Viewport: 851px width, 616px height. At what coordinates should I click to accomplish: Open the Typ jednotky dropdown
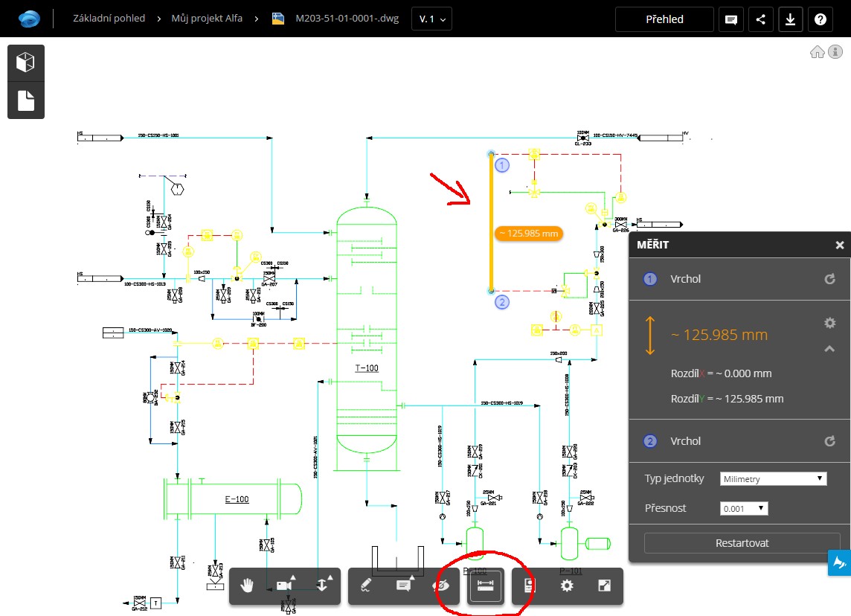(x=773, y=478)
